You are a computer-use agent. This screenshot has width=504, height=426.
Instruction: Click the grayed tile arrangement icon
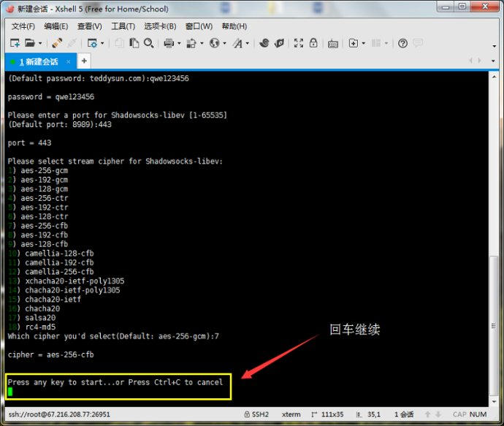click(376, 43)
